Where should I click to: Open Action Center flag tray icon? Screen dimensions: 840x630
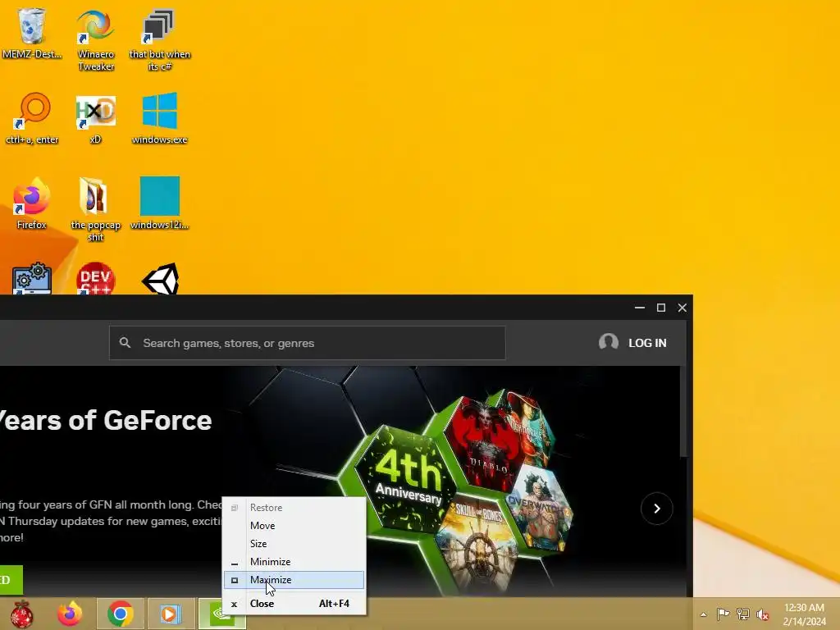(x=723, y=614)
